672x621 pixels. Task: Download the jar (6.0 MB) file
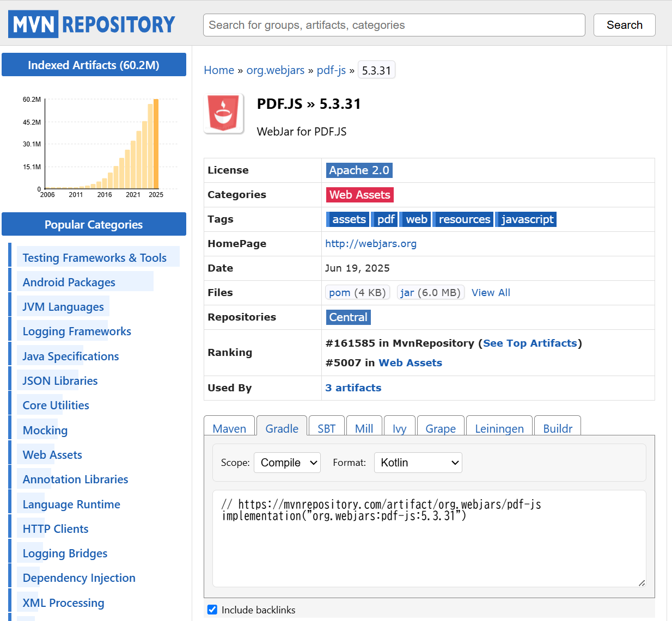[x=430, y=293]
